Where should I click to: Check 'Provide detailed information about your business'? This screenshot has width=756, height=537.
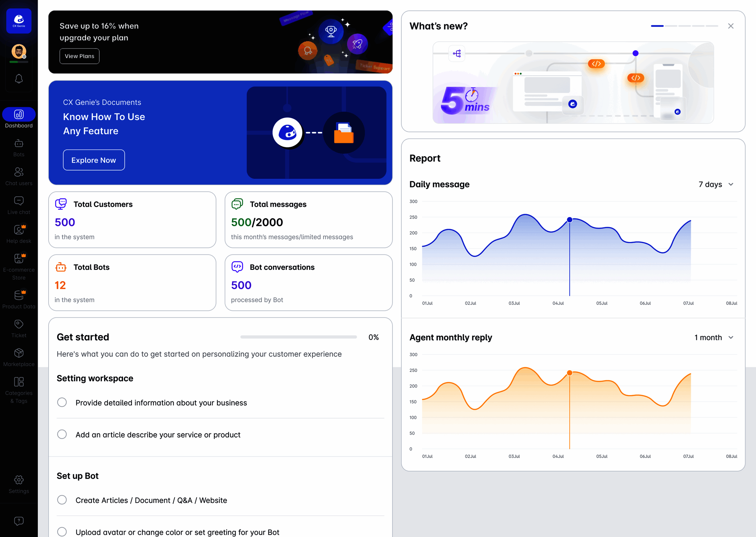point(62,402)
